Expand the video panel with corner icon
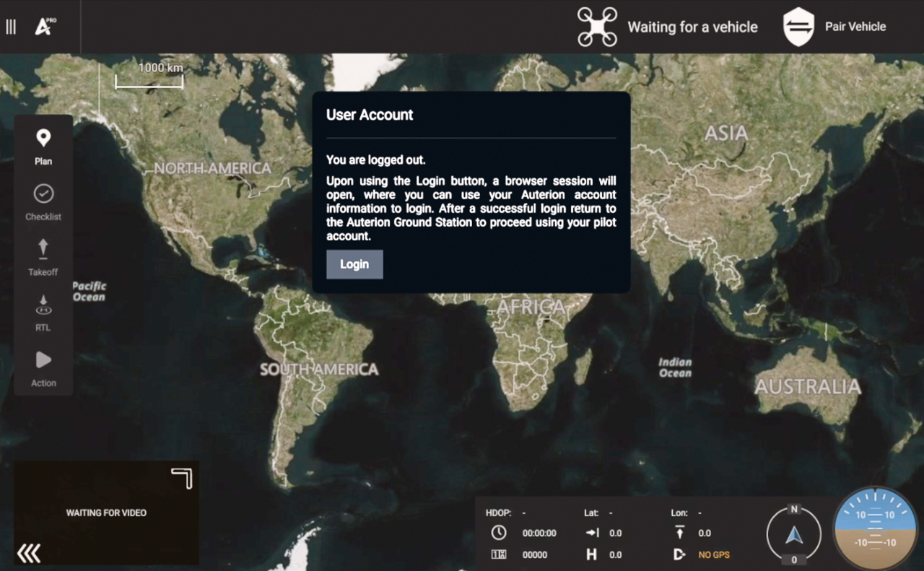 tap(182, 478)
